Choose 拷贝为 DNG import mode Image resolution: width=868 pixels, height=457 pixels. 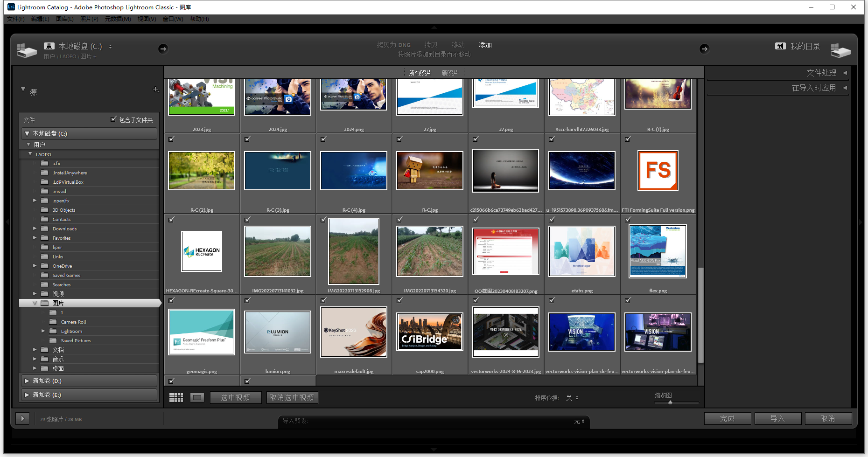pyautogui.click(x=394, y=45)
